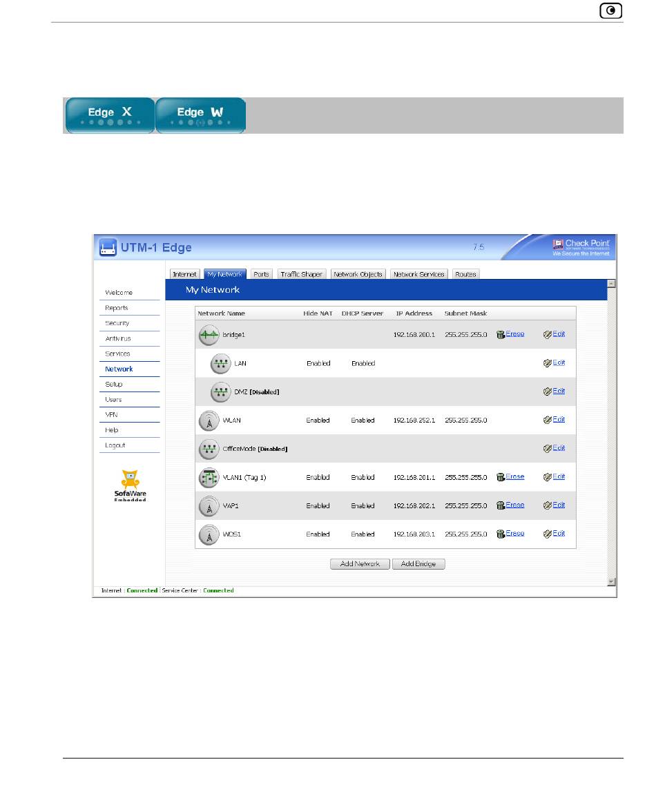Open Security in sidebar menu

(x=117, y=323)
